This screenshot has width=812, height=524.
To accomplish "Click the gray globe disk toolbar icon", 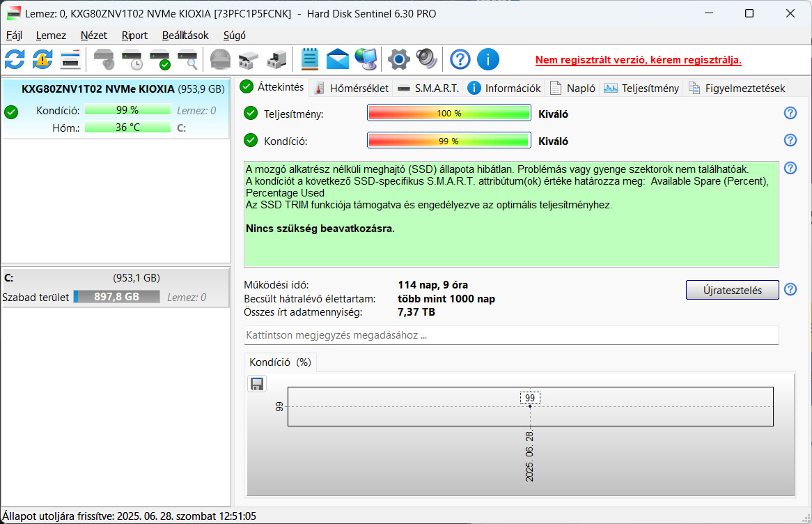I will coord(221,60).
